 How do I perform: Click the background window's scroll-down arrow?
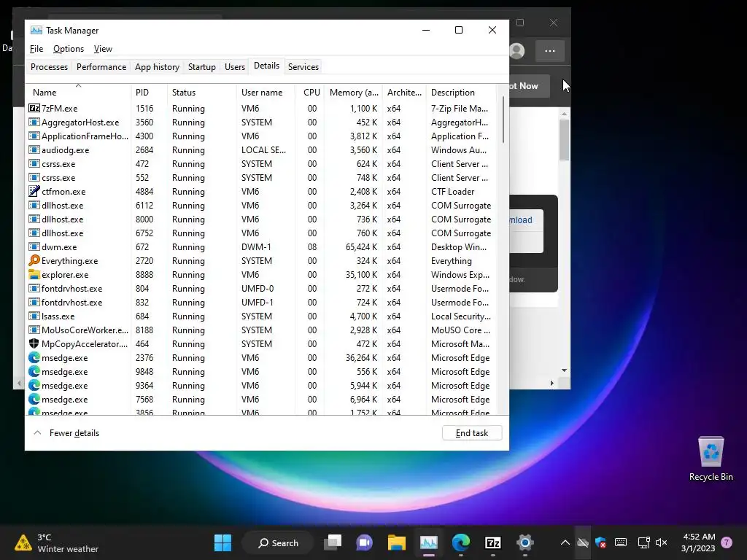(564, 370)
